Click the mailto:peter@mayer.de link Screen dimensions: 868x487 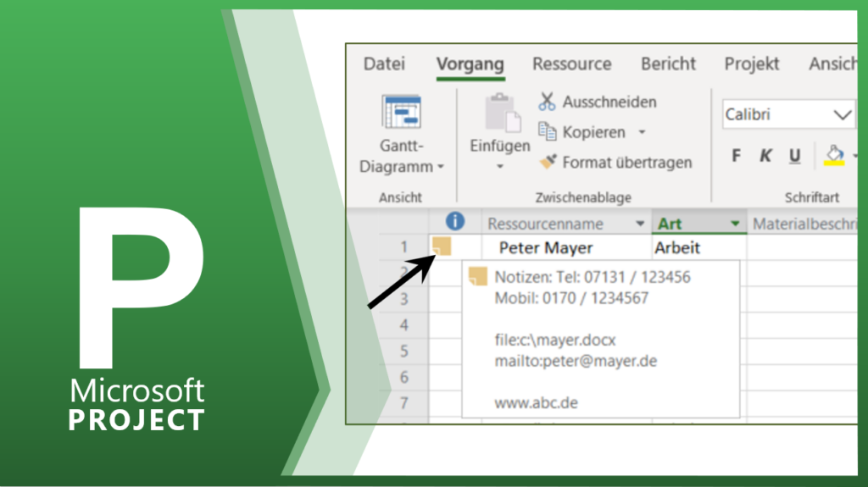tap(576, 361)
